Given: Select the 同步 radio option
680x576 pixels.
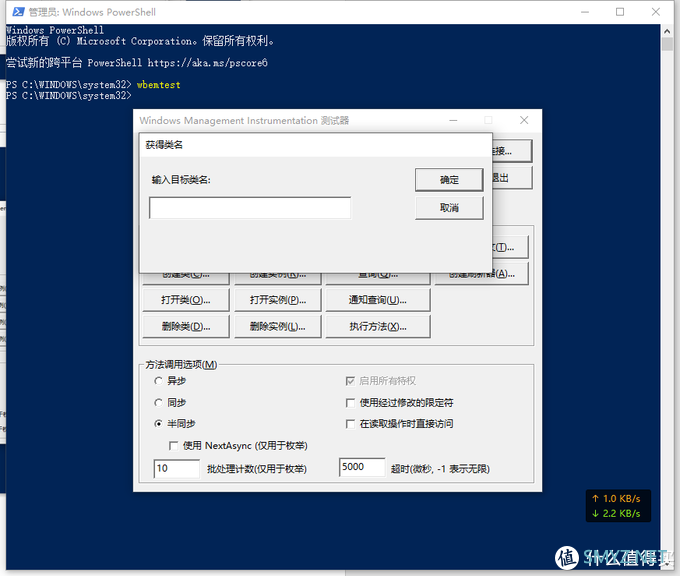Looking at the screenshot, I should [159, 403].
